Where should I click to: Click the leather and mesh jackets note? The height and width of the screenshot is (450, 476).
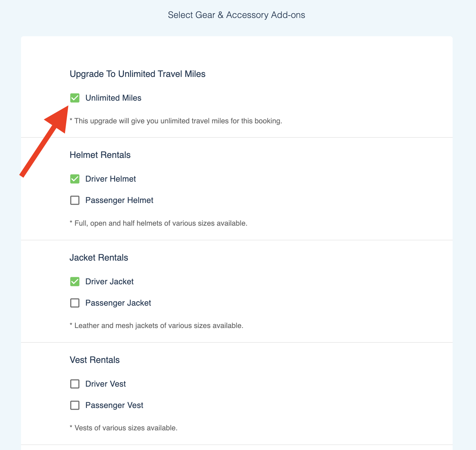click(156, 326)
